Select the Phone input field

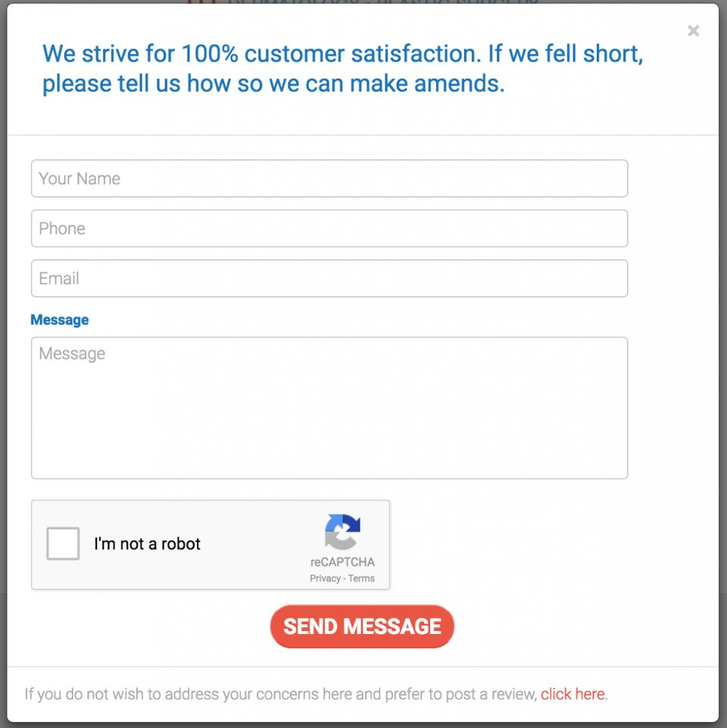click(x=329, y=229)
